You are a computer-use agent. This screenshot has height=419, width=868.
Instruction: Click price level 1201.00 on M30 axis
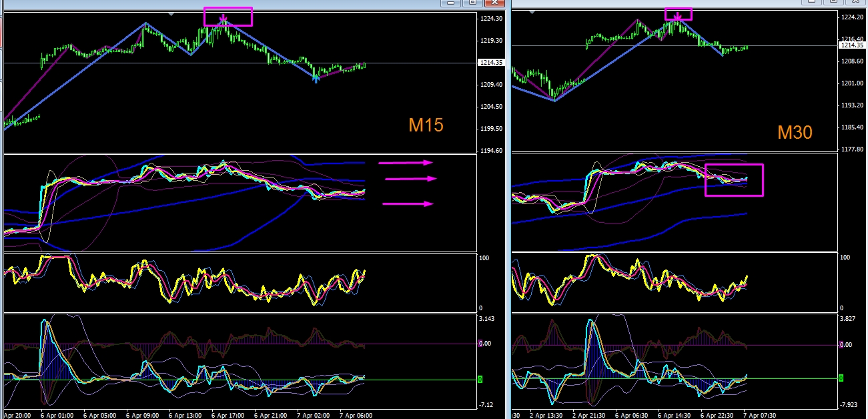(x=853, y=83)
